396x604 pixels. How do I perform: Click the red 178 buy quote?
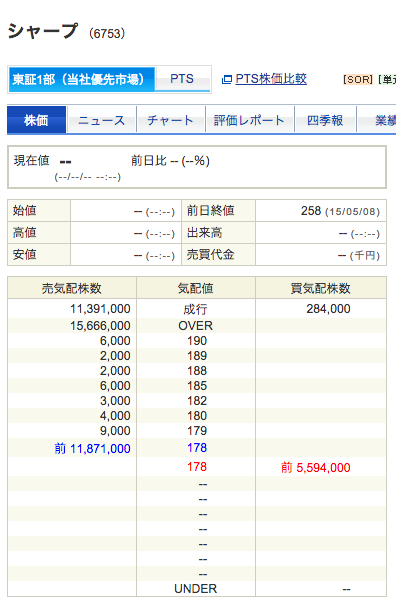tap(197, 467)
